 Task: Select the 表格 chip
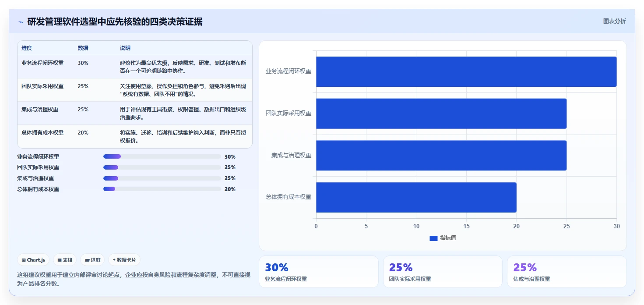pyautogui.click(x=65, y=260)
